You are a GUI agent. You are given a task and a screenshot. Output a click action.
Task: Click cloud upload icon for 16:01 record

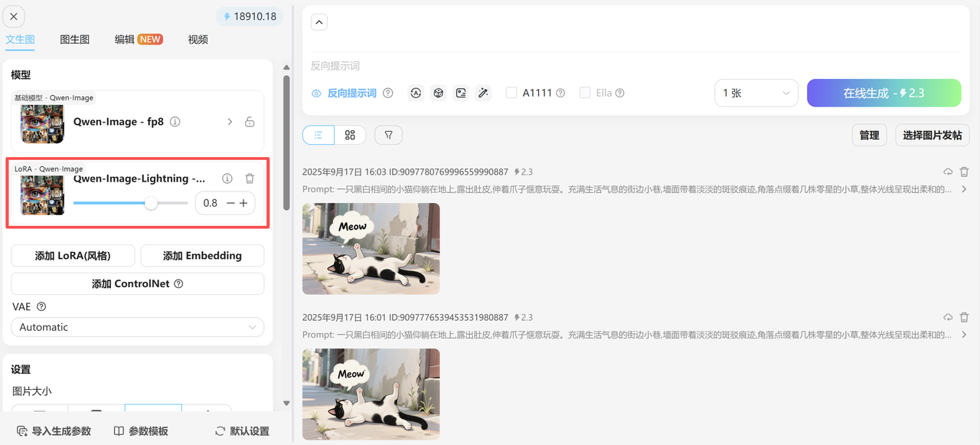pyautogui.click(x=948, y=317)
